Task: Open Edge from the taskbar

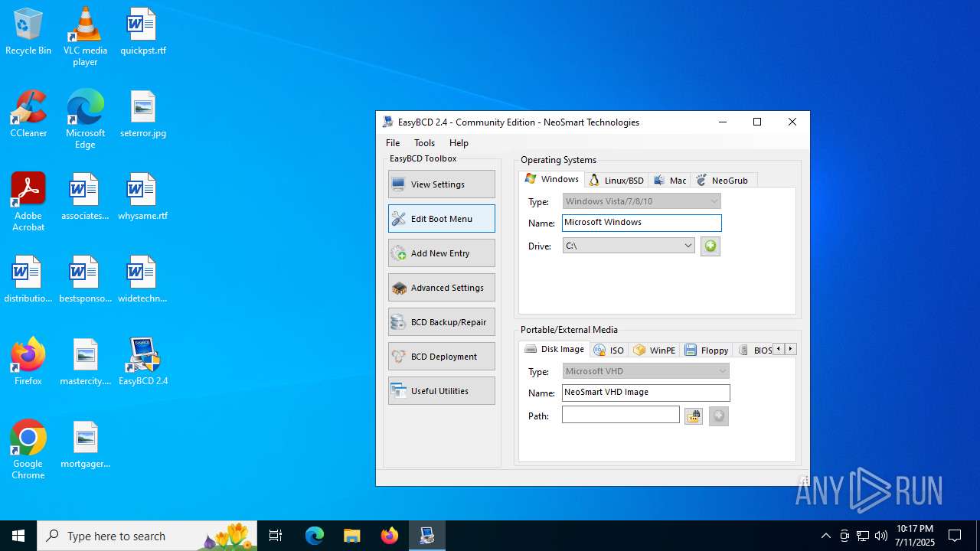Action: pos(315,536)
